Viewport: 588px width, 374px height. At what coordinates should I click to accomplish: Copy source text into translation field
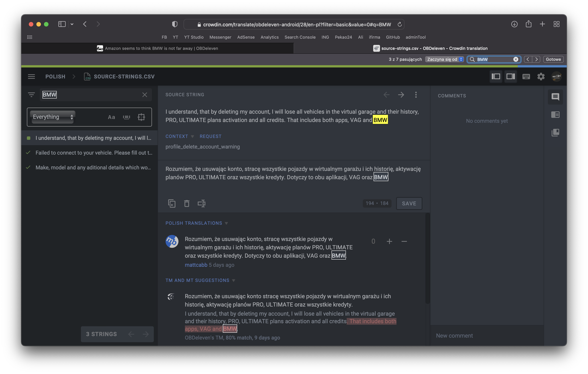pos(172,203)
